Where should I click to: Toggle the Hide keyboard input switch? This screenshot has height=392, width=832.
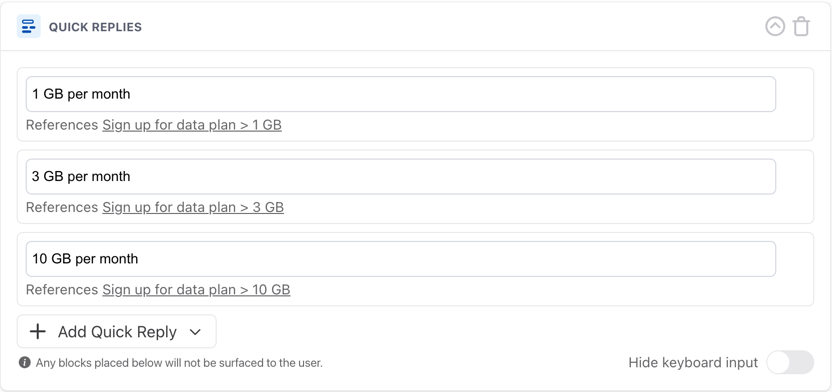tap(790, 362)
